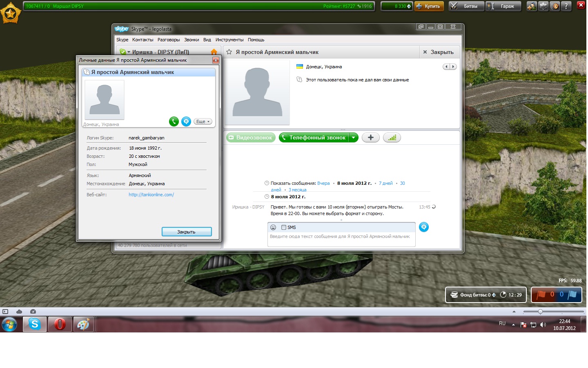This screenshot has height=368, width=588.
Task: Click the action center flag tray icon
Action: tap(523, 325)
